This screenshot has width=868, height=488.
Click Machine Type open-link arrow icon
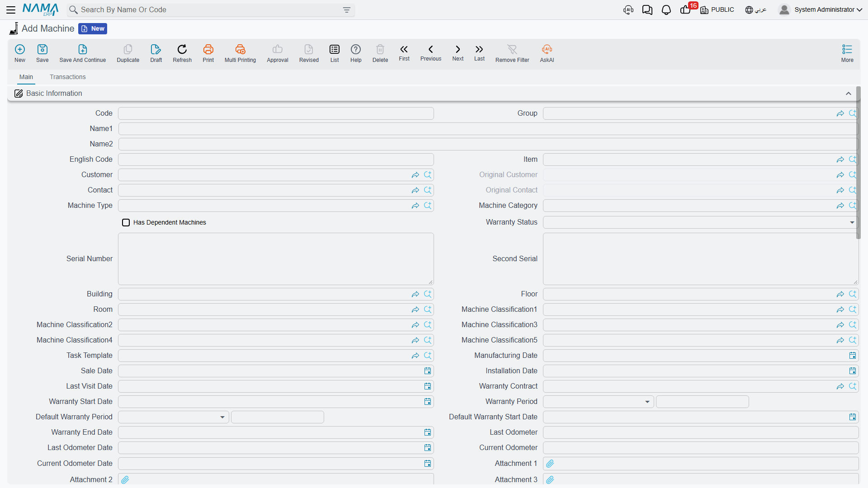click(x=415, y=206)
